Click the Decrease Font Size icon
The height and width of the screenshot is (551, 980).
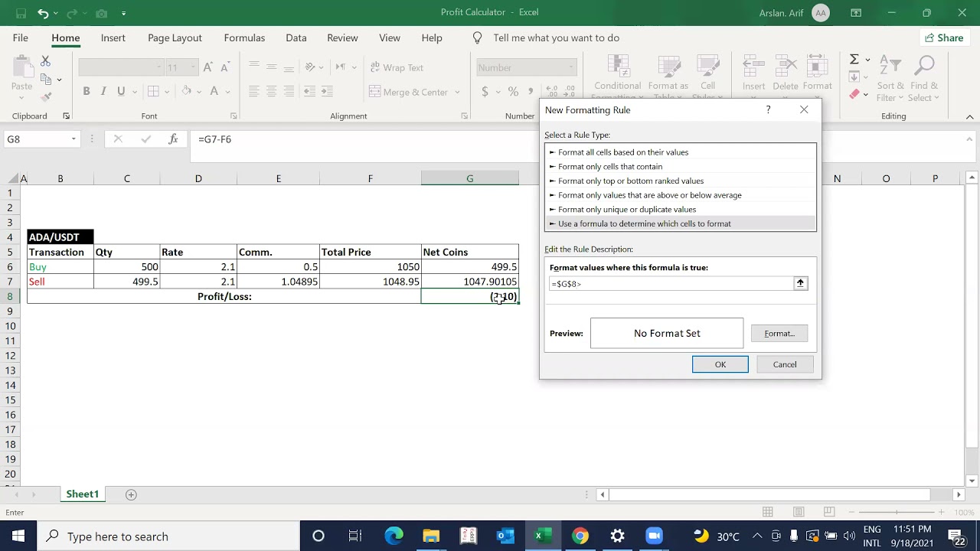pos(225,67)
